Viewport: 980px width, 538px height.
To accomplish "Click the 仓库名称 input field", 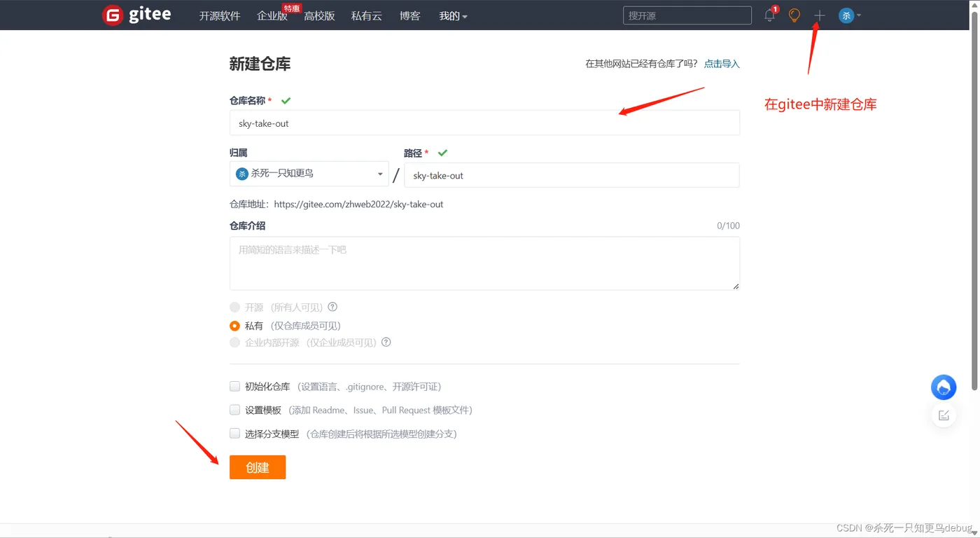I will pyautogui.click(x=484, y=123).
